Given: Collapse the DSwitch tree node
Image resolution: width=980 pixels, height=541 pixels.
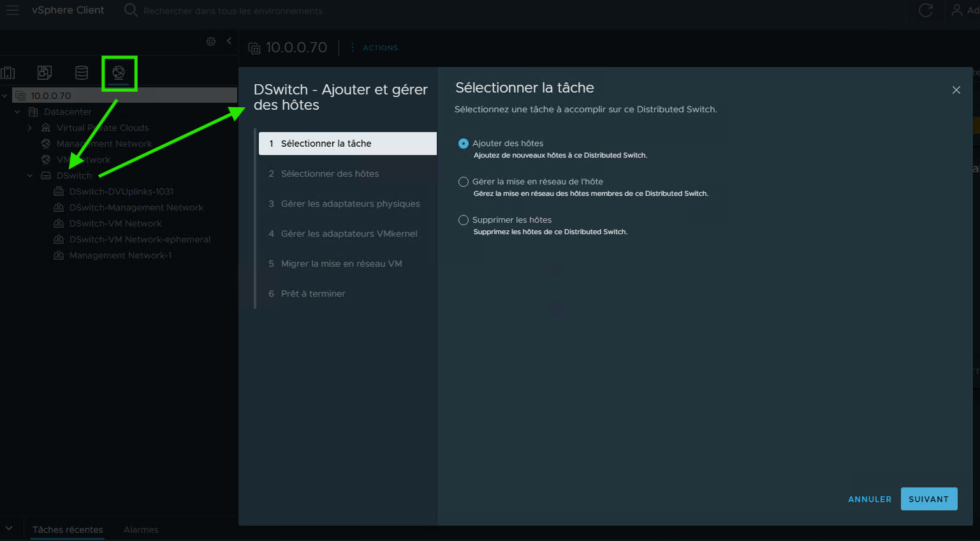Looking at the screenshot, I should tap(30, 175).
